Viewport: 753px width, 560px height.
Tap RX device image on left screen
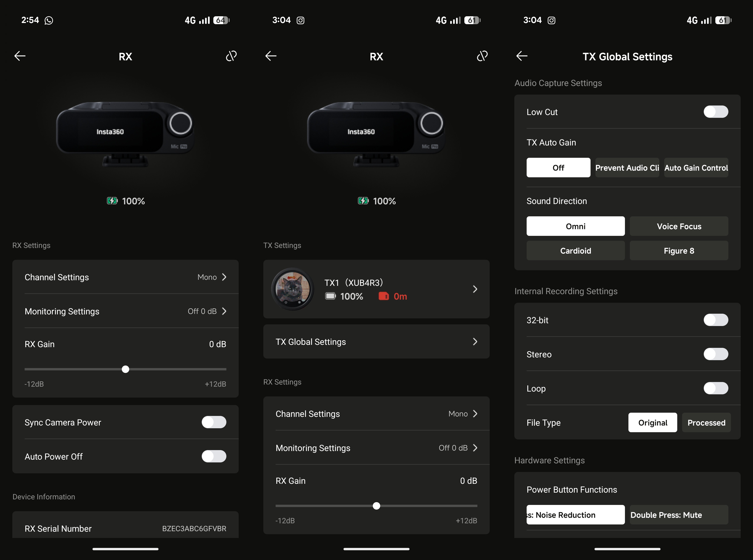coord(125,134)
